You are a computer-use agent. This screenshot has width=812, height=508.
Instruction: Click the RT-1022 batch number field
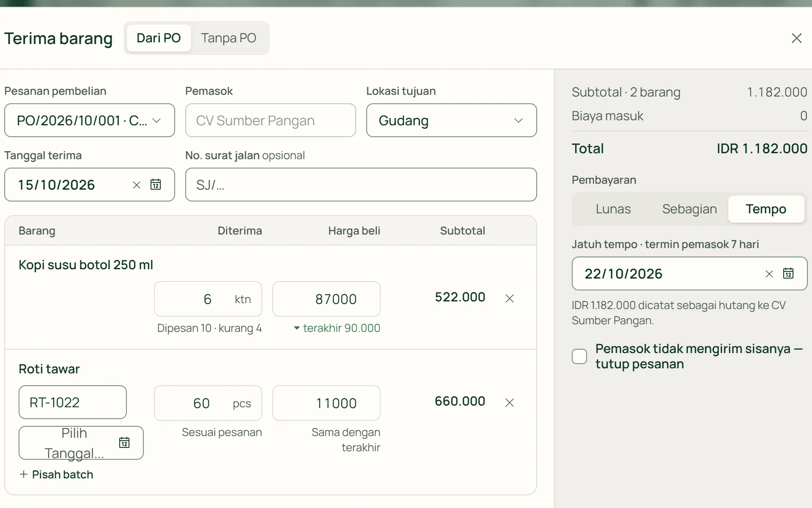73,402
